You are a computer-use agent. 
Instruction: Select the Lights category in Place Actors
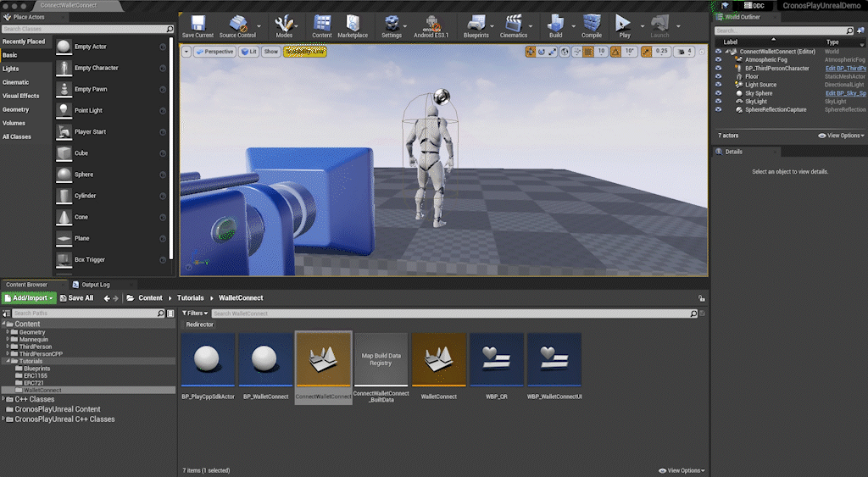11,69
